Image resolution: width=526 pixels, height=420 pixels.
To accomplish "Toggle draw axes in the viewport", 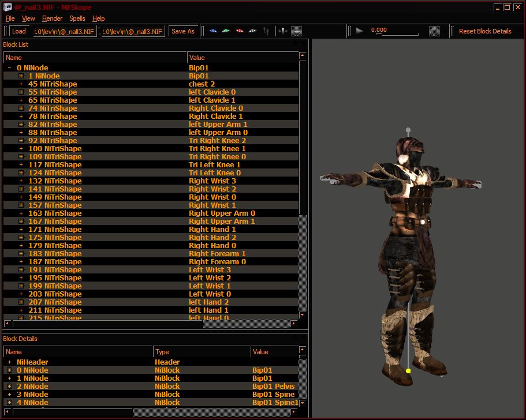I will (283, 31).
